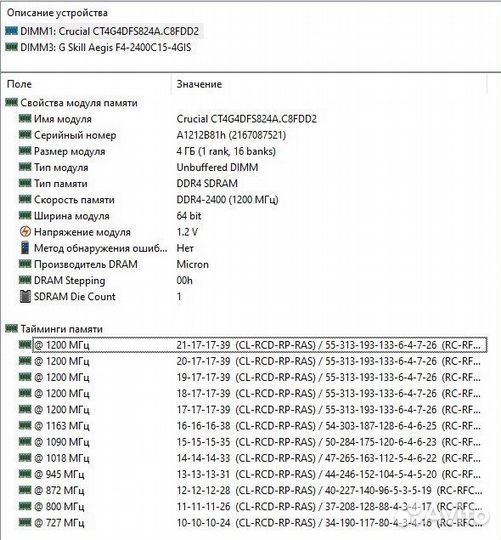501x540 pixels.
Task: Click timings '16-16-16-38' value
Action: pyautogui.click(x=203, y=426)
